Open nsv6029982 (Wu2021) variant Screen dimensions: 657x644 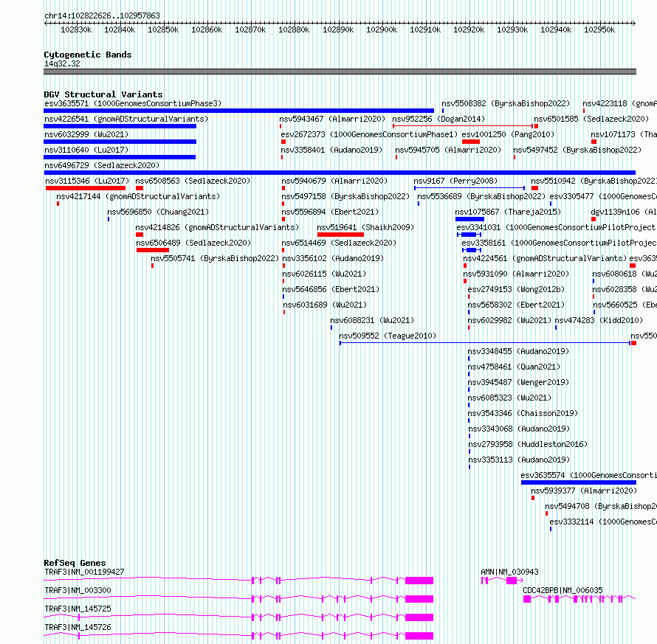509,320
